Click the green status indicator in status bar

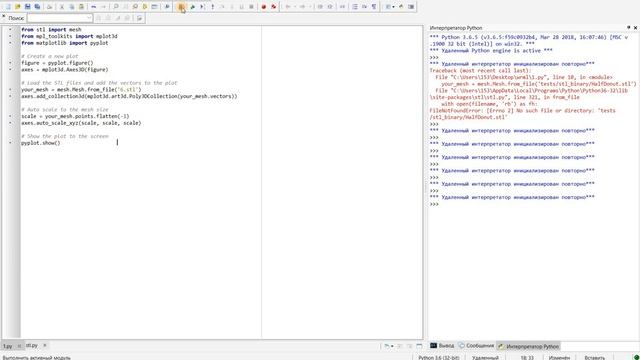coord(636,358)
